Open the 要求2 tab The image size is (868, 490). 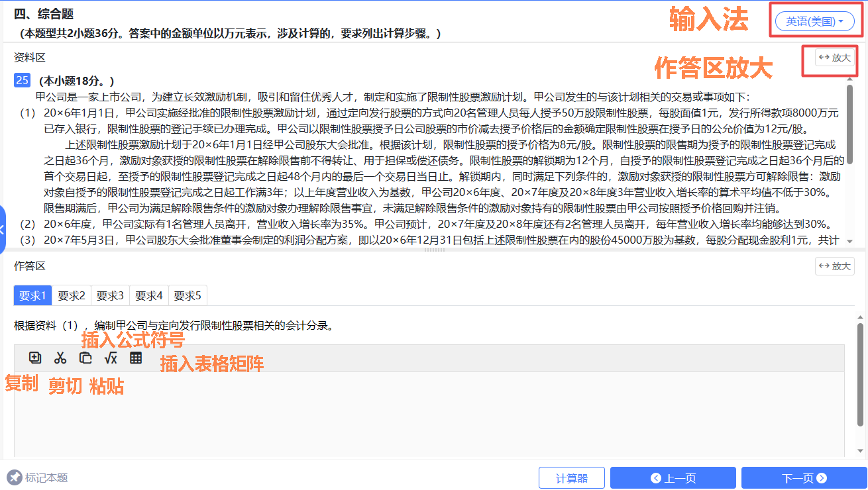coord(71,295)
